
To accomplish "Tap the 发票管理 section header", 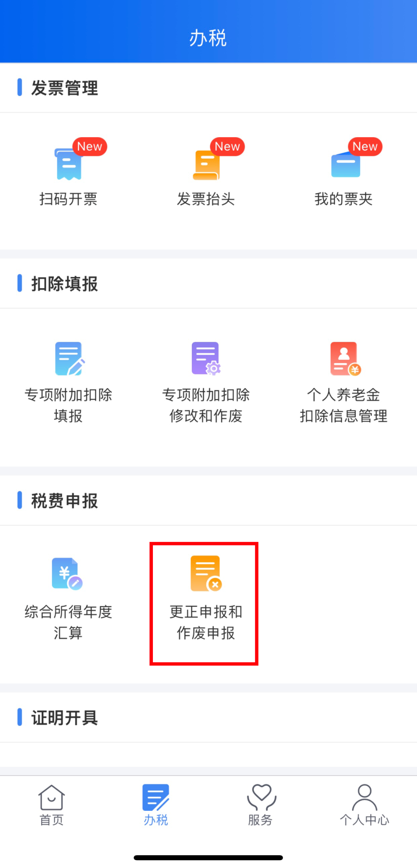I will point(64,88).
